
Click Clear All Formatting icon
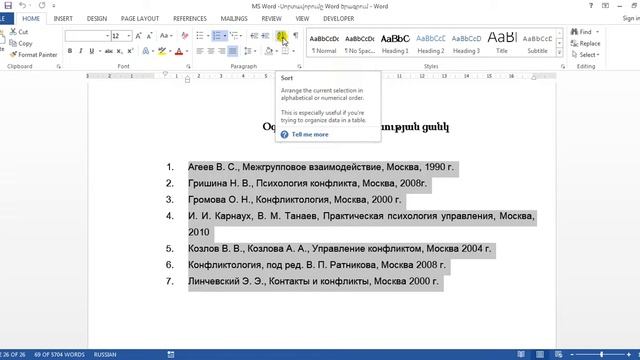(185, 36)
